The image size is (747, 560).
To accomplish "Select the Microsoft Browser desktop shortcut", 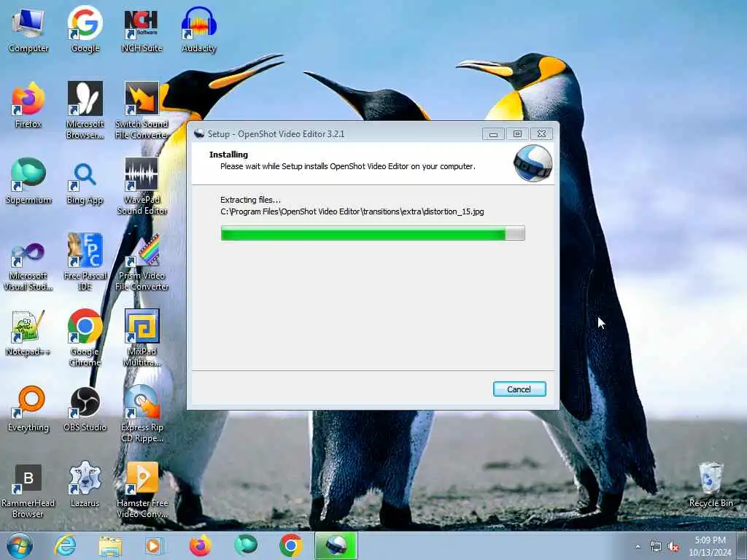I will pyautogui.click(x=85, y=111).
